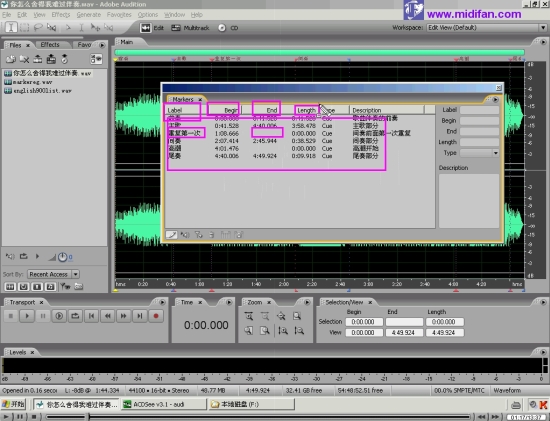Open Windows Start button
The height and width of the screenshot is (421, 550).
click(x=14, y=405)
